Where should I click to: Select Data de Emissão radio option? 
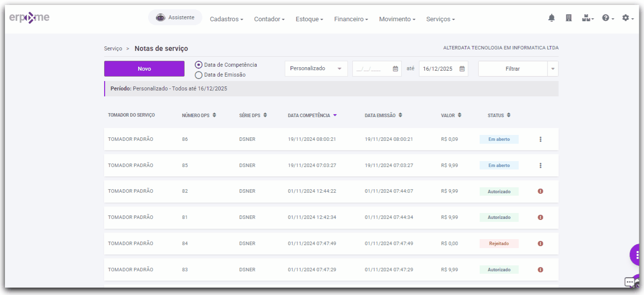point(199,75)
